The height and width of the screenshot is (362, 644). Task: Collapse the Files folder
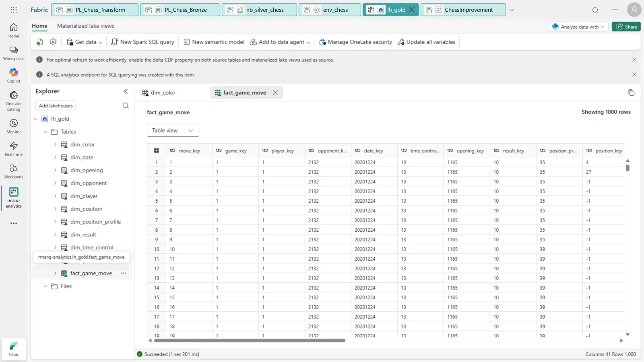click(45, 286)
